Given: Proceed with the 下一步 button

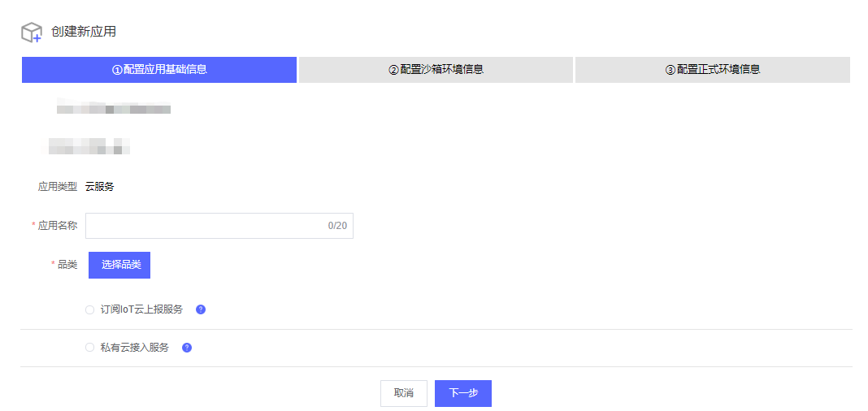Looking at the screenshot, I should (463, 393).
